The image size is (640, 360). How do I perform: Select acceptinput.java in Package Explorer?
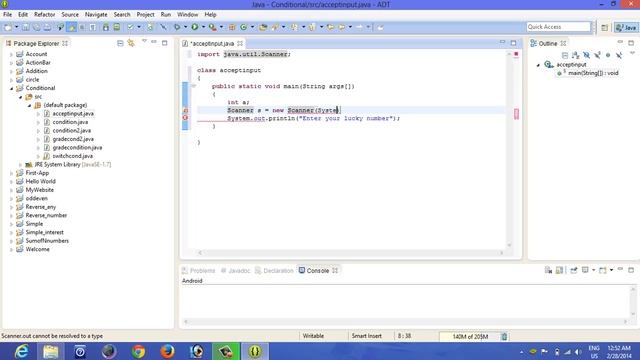[73, 113]
